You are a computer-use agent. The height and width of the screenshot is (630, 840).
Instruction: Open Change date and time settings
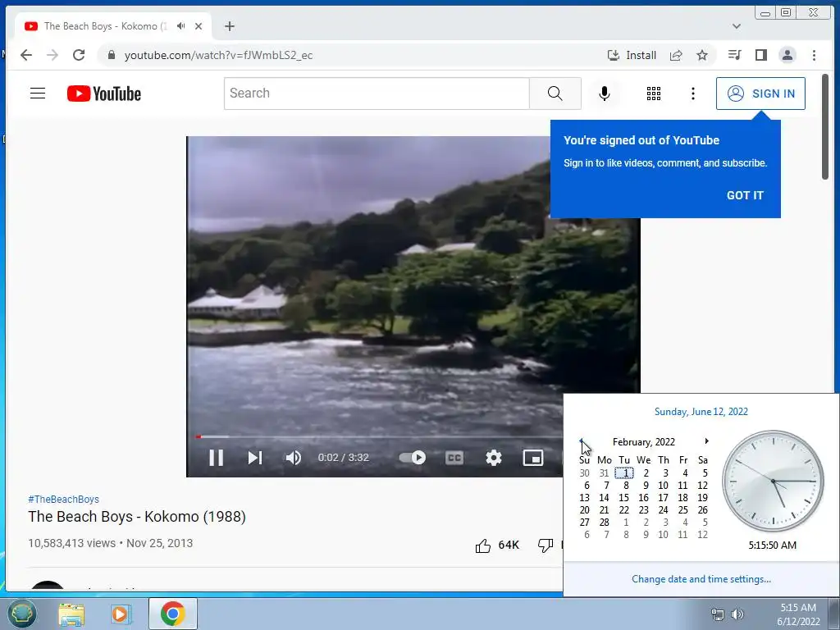pyautogui.click(x=701, y=579)
